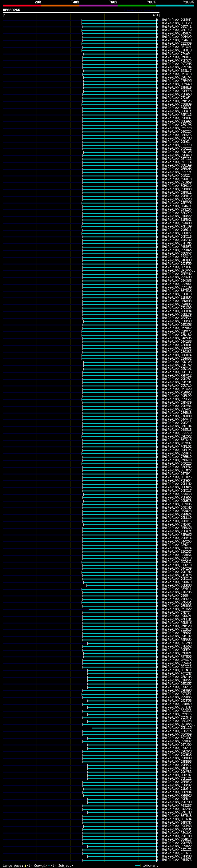The height and width of the screenshot is (868, 197).
Task: Click label UniRef100_O23771
Action: click(x=176, y=172)
